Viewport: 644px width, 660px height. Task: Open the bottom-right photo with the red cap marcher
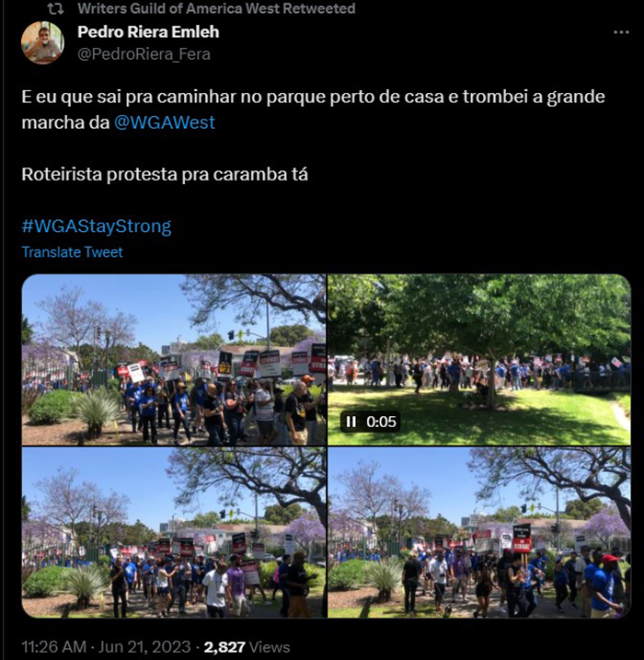(479, 532)
